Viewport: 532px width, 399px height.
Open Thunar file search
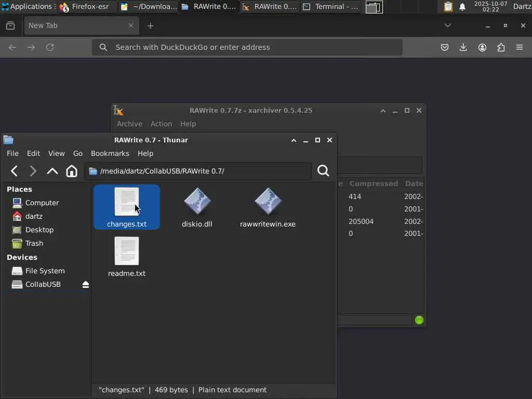(x=323, y=170)
